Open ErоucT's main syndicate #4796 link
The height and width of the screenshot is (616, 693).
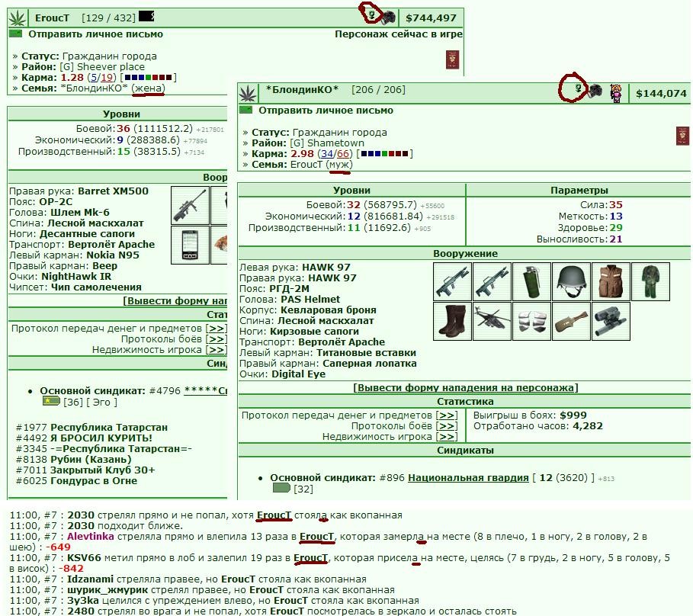tap(206, 390)
